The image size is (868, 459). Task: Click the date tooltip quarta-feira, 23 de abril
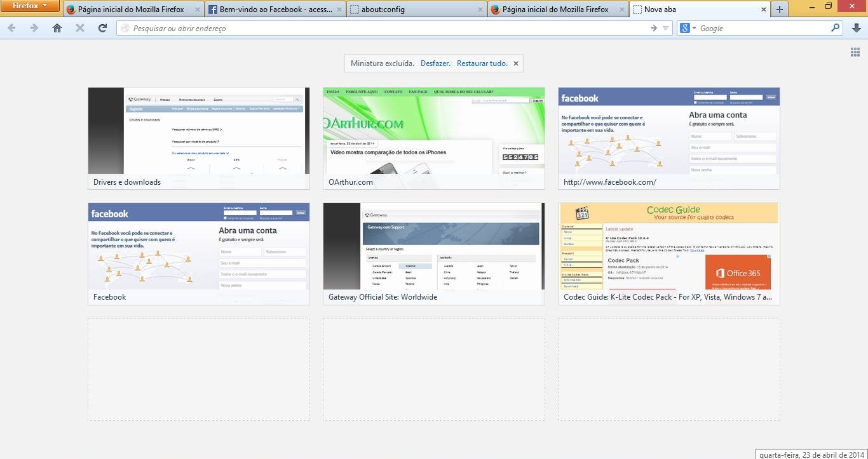tap(811, 455)
